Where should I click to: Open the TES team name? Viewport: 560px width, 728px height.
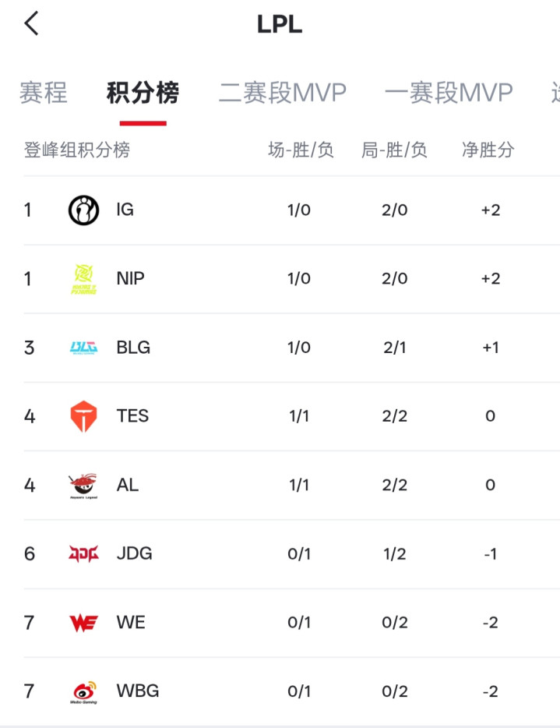[132, 416]
